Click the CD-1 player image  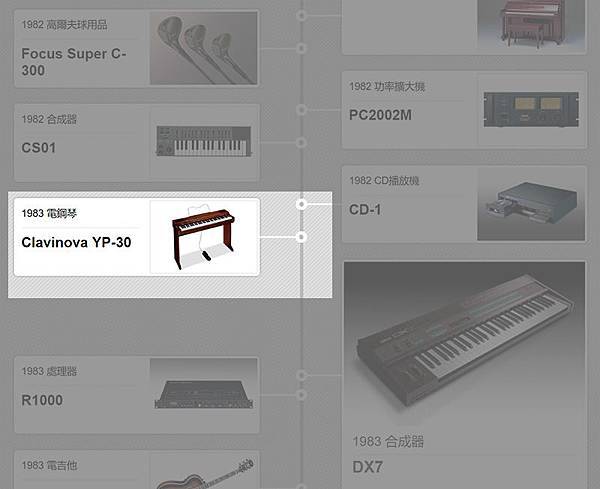531,204
